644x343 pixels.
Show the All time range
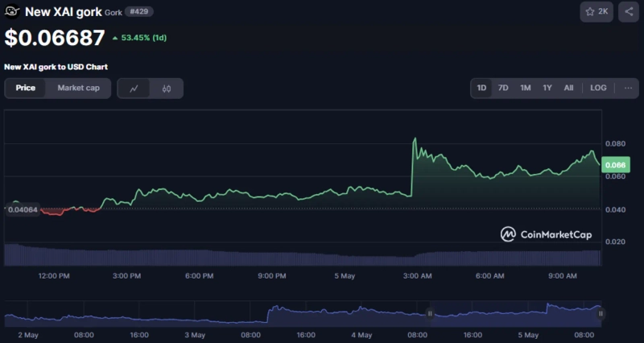tap(568, 88)
